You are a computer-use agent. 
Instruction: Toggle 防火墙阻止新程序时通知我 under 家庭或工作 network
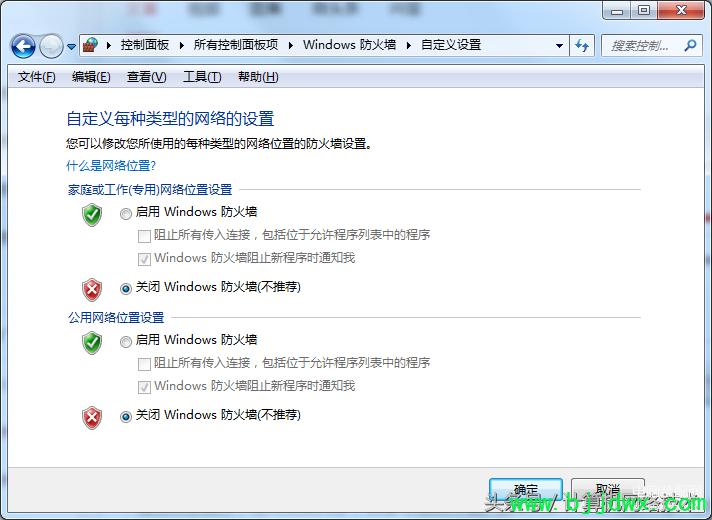pyautogui.click(x=144, y=259)
